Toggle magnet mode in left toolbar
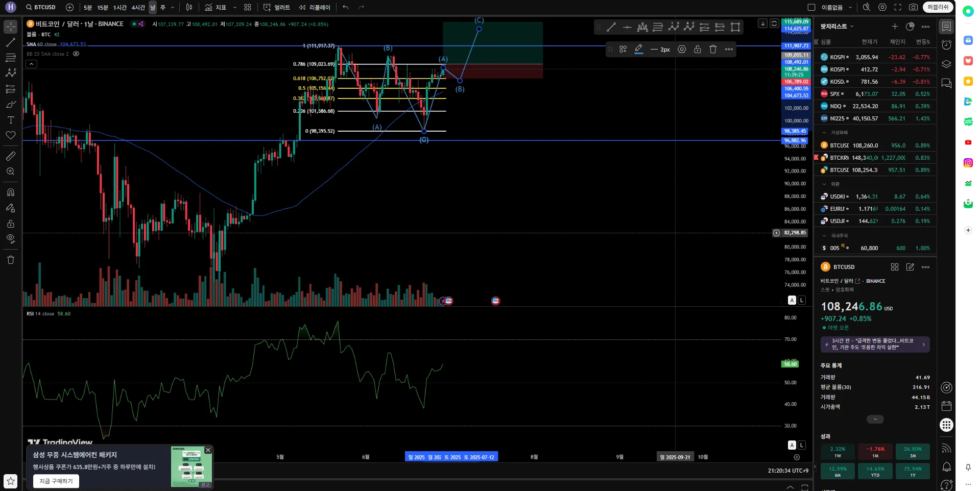Screen dimensions: 980x491 pos(11,192)
